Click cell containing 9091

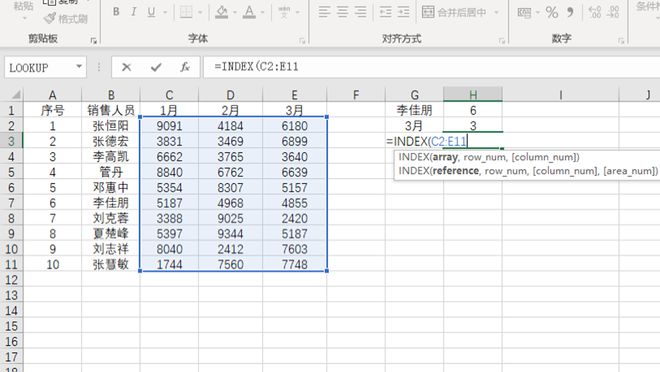169,126
